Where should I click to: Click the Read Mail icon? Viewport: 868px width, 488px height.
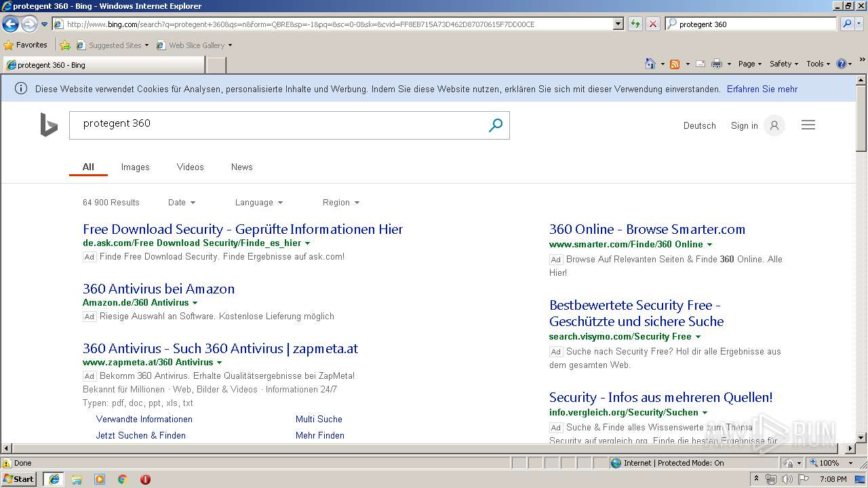701,64
